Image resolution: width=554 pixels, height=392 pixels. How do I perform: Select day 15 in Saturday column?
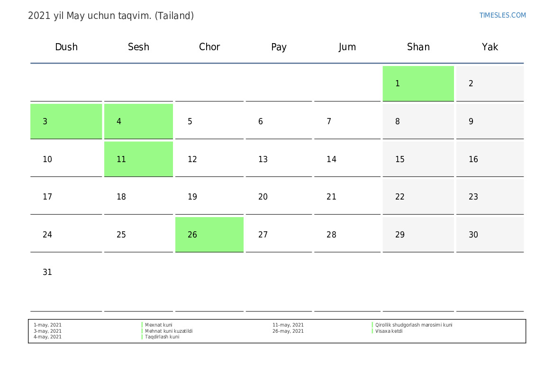(x=400, y=159)
